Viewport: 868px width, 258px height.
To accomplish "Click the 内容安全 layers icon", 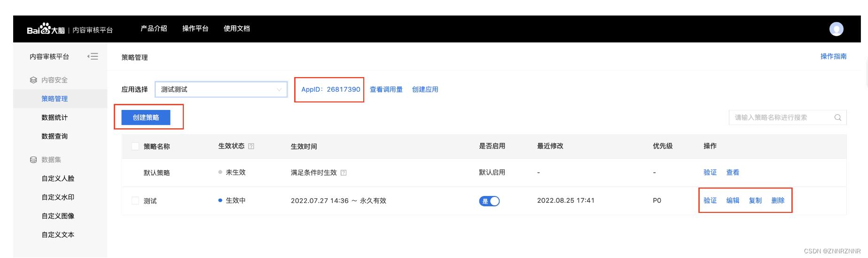I will click(x=33, y=80).
